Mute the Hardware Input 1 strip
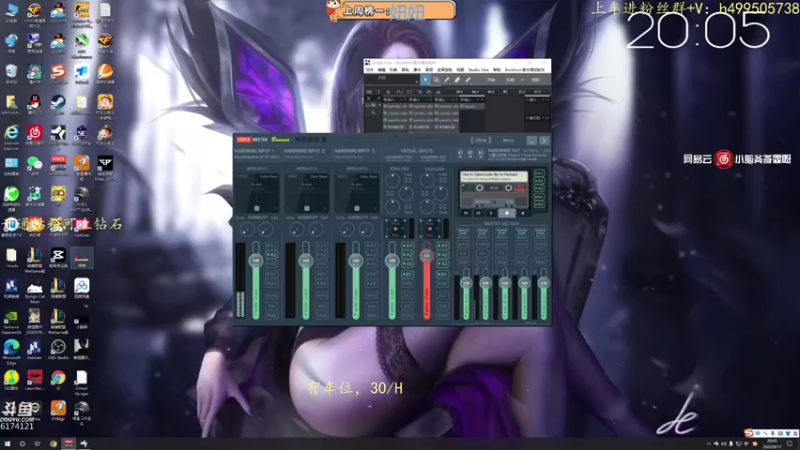The width and height of the screenshot is (800, 450). point(271,315)
